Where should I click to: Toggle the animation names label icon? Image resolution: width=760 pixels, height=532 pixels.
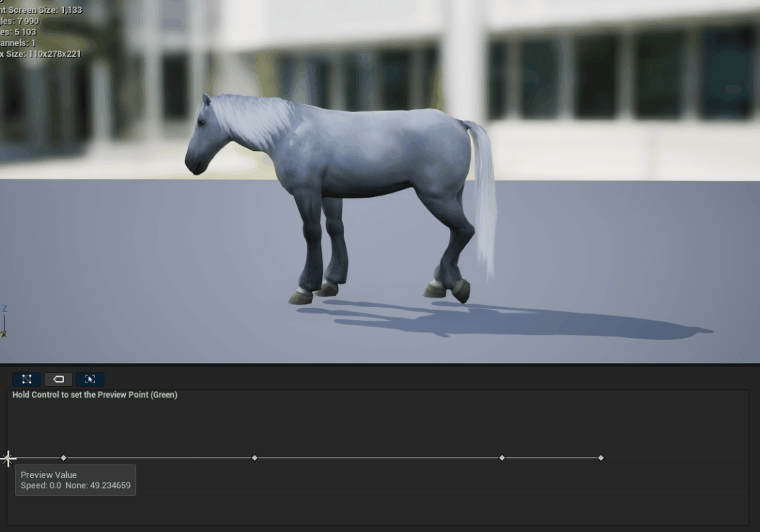[x=58, y=379]
